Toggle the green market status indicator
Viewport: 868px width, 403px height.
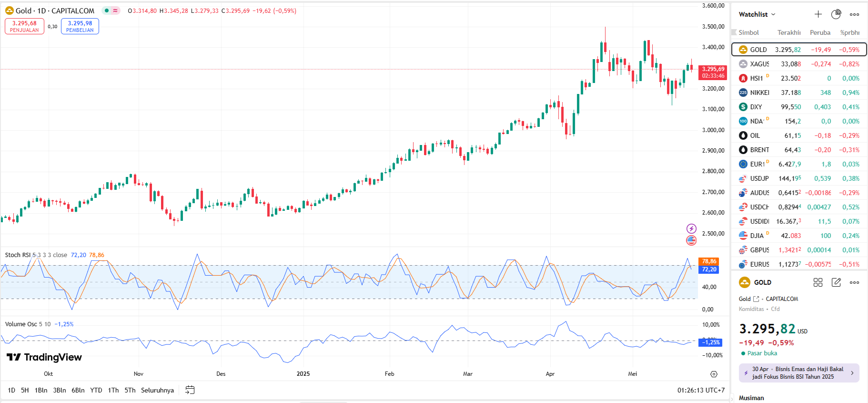(x=107, y=10)
